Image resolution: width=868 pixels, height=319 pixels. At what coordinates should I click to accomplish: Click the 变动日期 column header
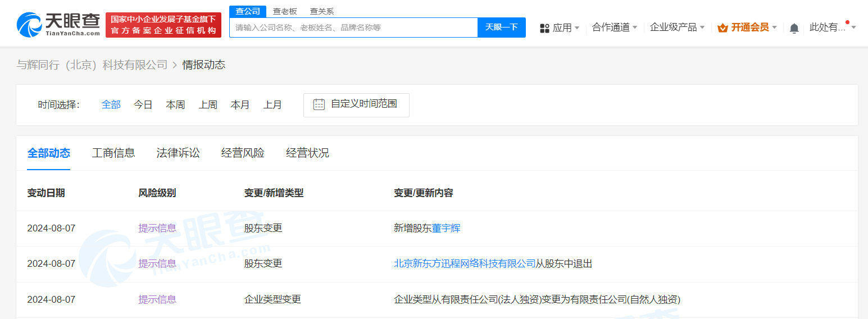[x=46, y=193]
